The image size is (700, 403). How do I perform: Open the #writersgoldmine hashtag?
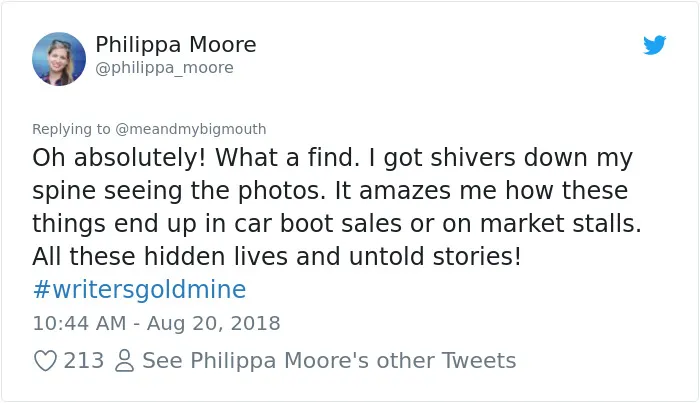tap(139, 289)
